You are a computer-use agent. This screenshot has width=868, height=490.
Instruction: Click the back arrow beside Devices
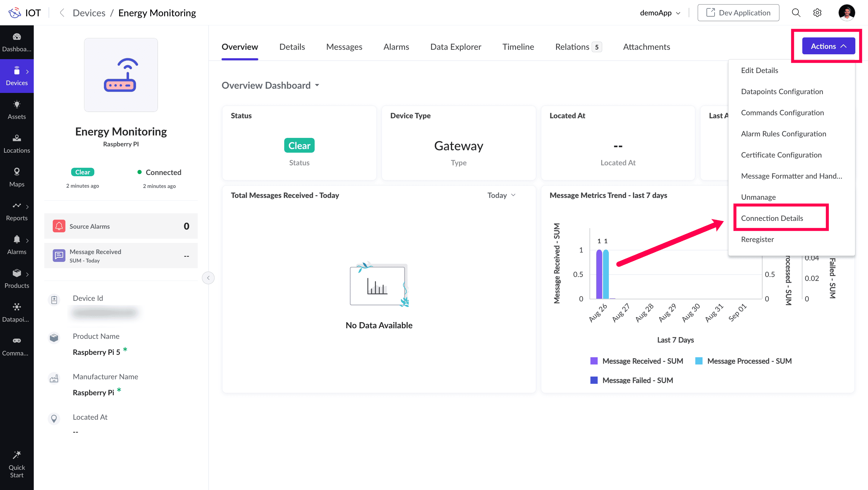(62, 13)
